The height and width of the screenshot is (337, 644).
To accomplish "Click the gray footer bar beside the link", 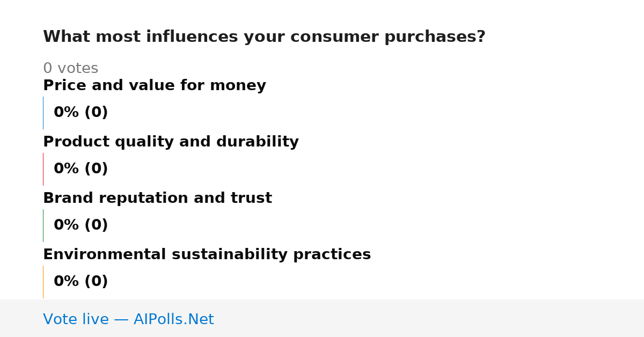I will pyautogui.click(x=429, y=318).
